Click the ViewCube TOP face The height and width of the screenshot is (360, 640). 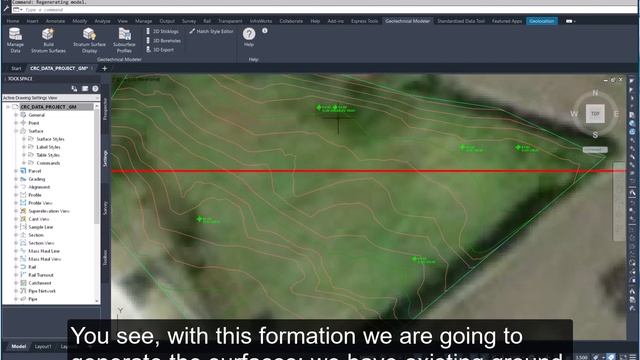[595, 114]
